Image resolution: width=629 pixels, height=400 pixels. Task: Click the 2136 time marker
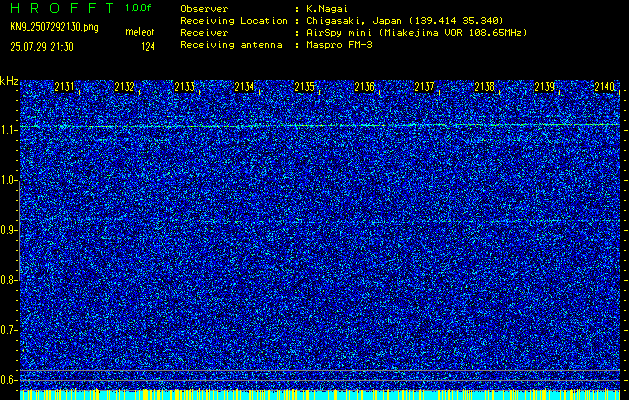pyautogui.click(x=364, y=87)
